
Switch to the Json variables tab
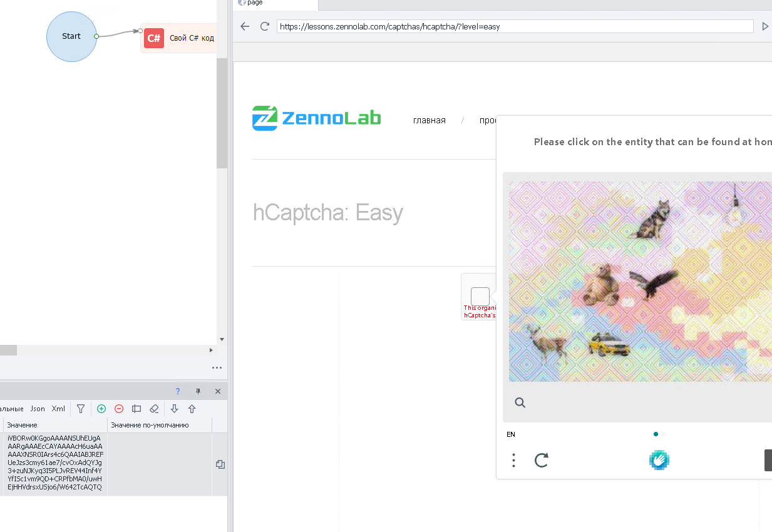tap(38, 409)
